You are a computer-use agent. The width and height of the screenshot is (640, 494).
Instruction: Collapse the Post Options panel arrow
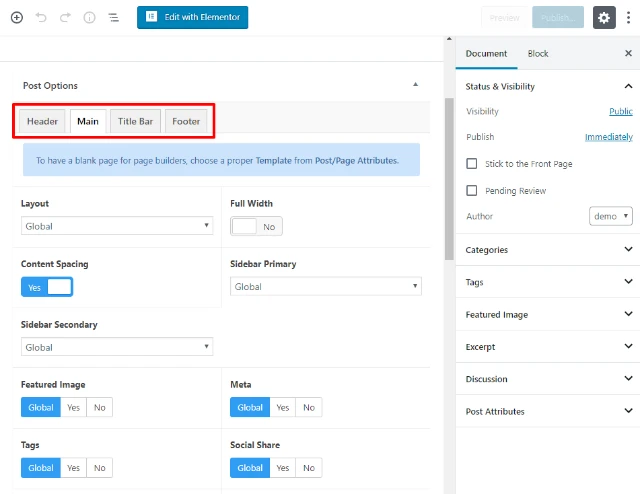pos(415,85)
